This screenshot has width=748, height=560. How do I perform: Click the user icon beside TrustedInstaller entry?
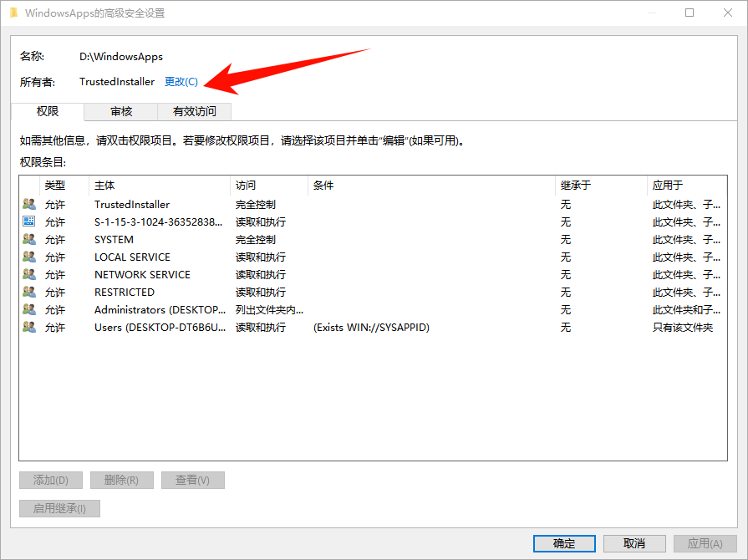(29, 204)
